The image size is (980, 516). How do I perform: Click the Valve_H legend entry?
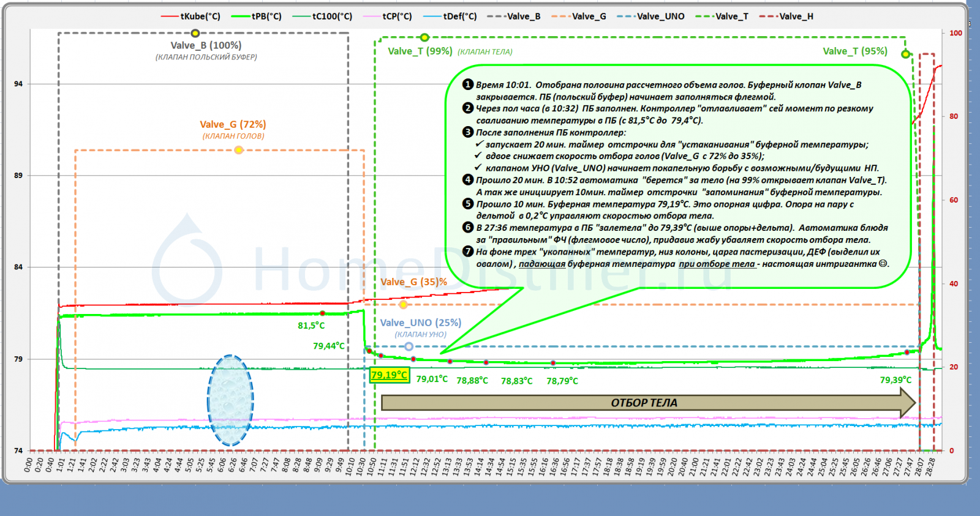click(786, 17)
